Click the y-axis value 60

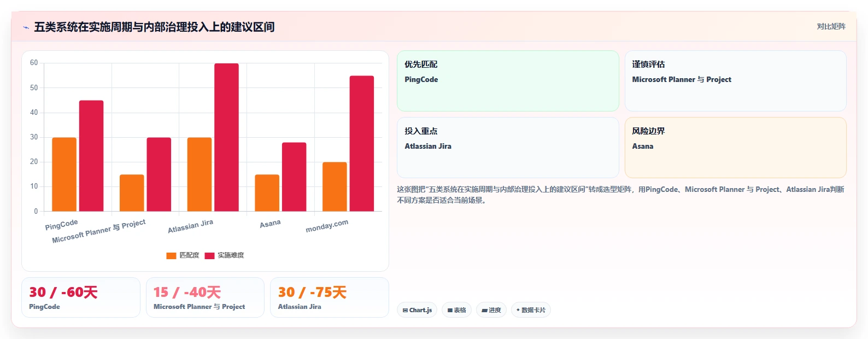[34, 63]
